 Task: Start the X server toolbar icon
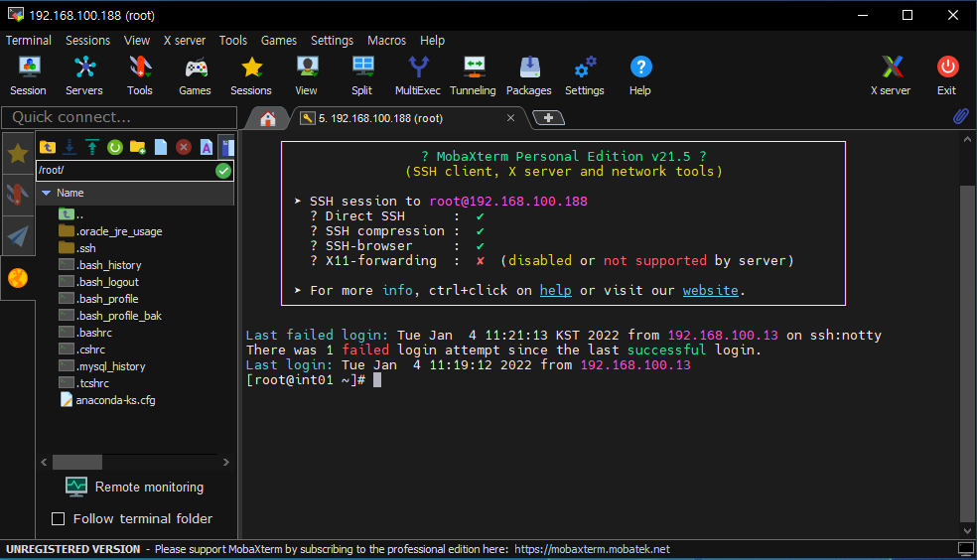coord(891,76)
